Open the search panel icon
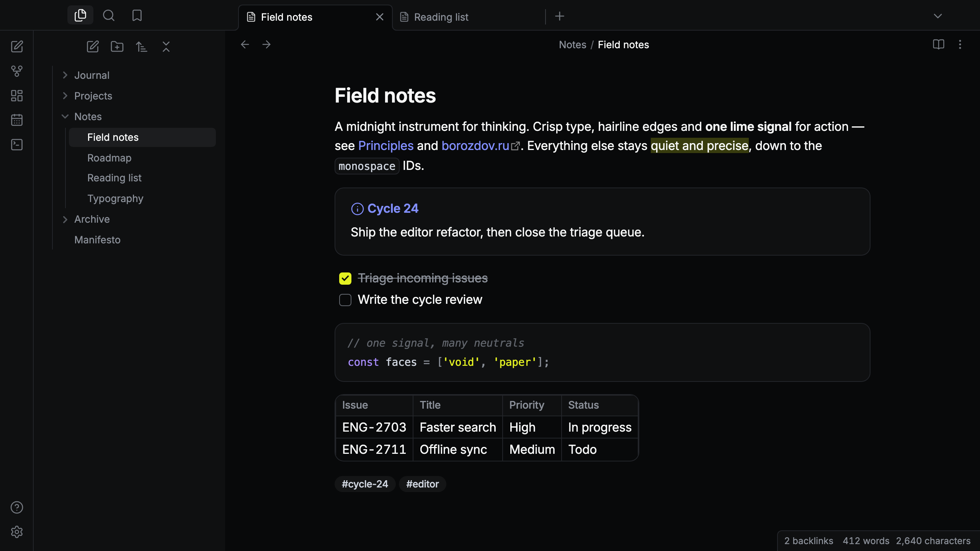 click(x=109, y=15)
